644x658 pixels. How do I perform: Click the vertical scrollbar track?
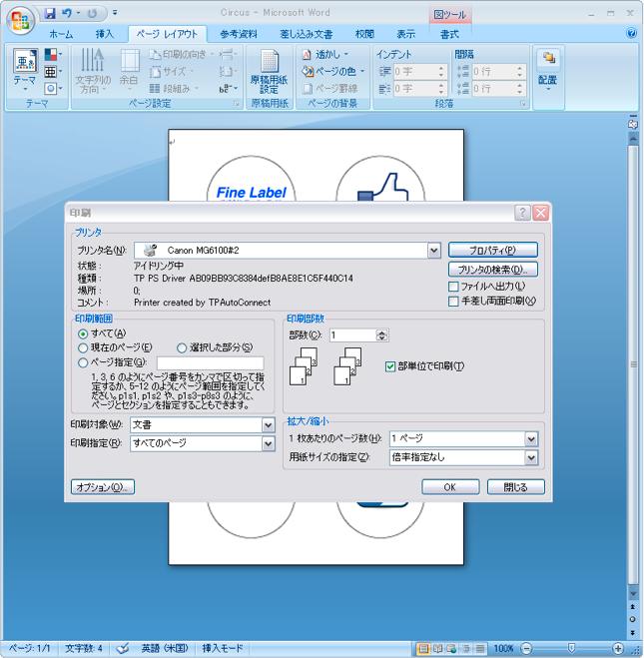pyautogui.click(x=633, y=363)
